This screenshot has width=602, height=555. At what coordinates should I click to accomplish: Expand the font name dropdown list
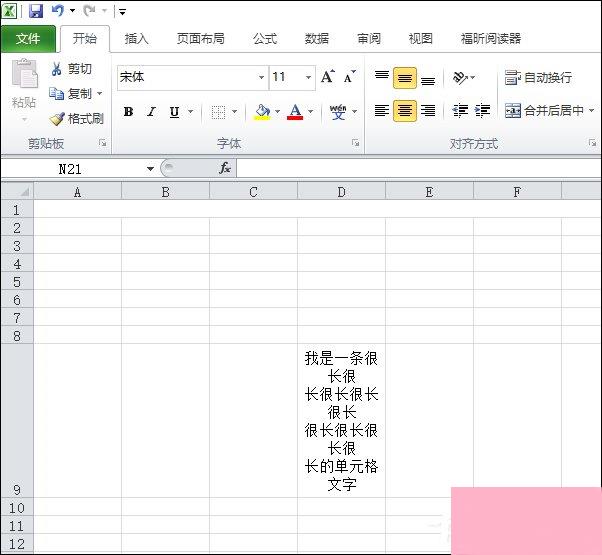[x=261, y=78]
